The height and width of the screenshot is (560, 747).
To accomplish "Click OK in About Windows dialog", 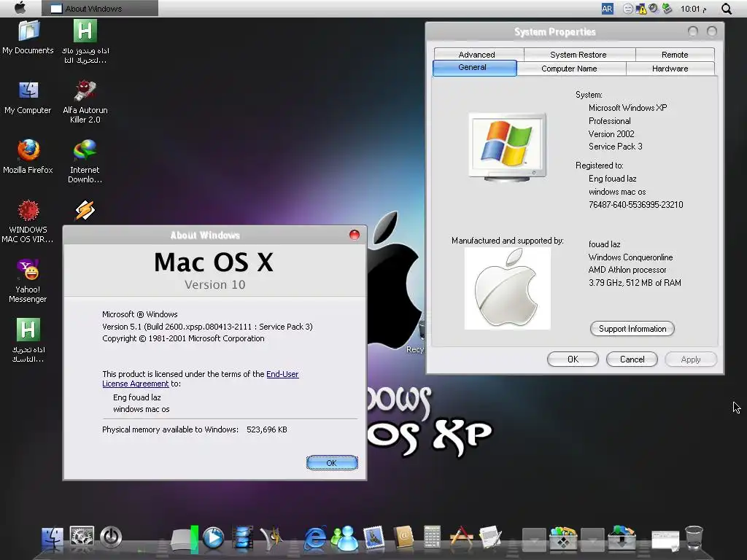I will click(x=332, y=462).
